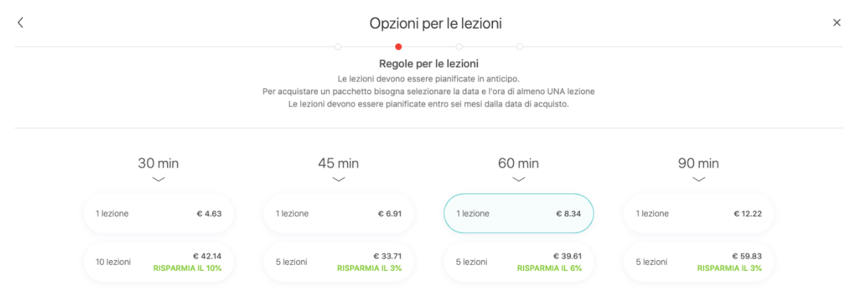Collapse the 45 min chevron
The width and height of the screenshot is (868, 296).
[x=338, y=179]
